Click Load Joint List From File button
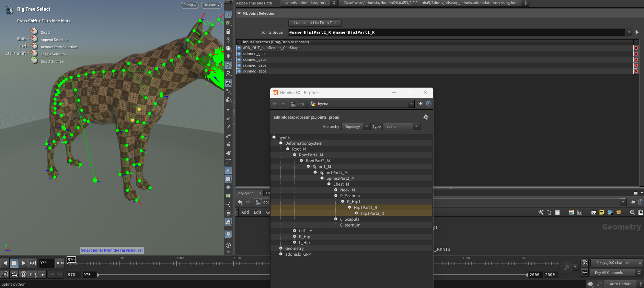The width and height of the screenshot is (644, 288). point(315,23)
